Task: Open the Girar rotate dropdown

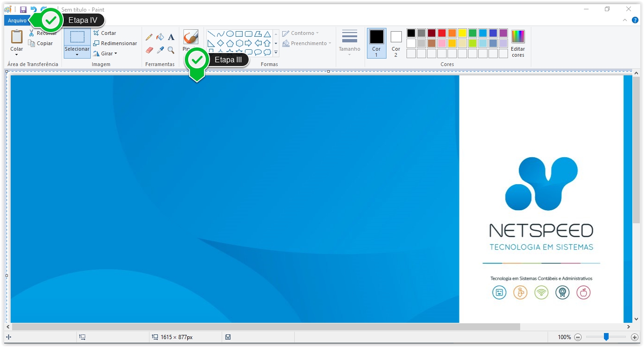Action: pyautogui.click(x=105, y=53)
